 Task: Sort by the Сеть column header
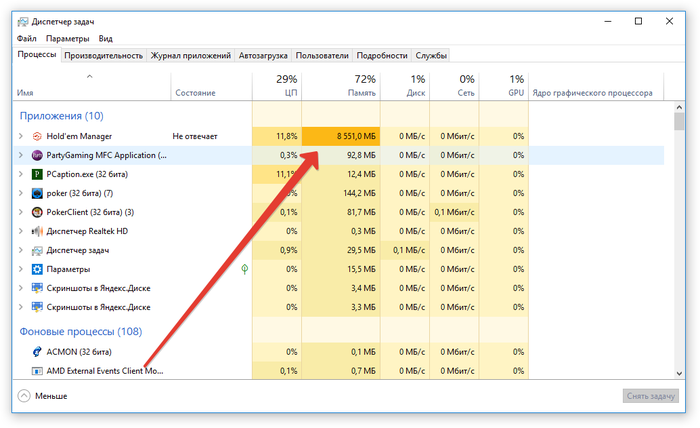[x=454, y=86]
